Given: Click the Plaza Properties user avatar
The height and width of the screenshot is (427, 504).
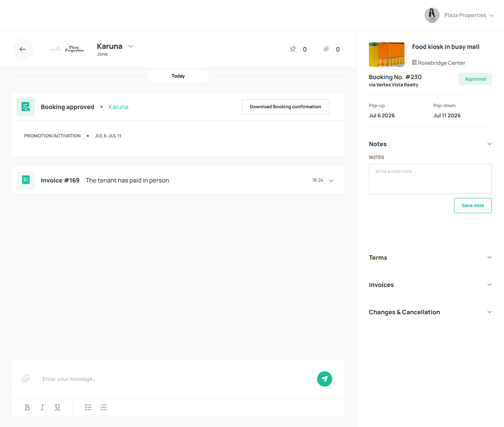Looking at the screenshot, I should [x=432, y=15].
